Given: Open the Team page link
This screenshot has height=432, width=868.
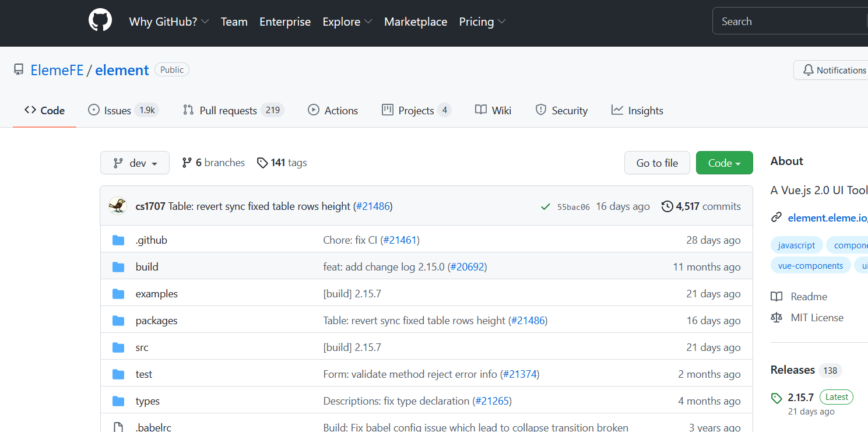Looking at the screenshot, I should [x=234, y=22].
